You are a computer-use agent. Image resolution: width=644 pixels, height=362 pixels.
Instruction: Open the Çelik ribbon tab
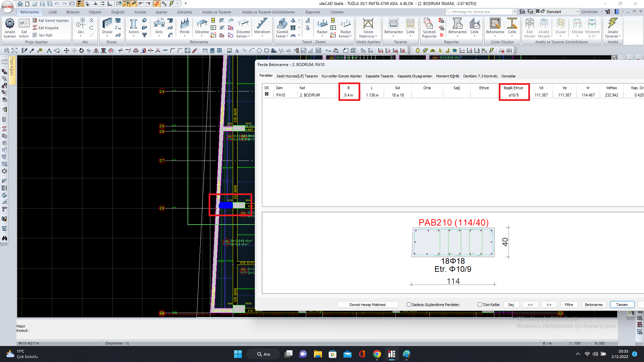(53, 12)
